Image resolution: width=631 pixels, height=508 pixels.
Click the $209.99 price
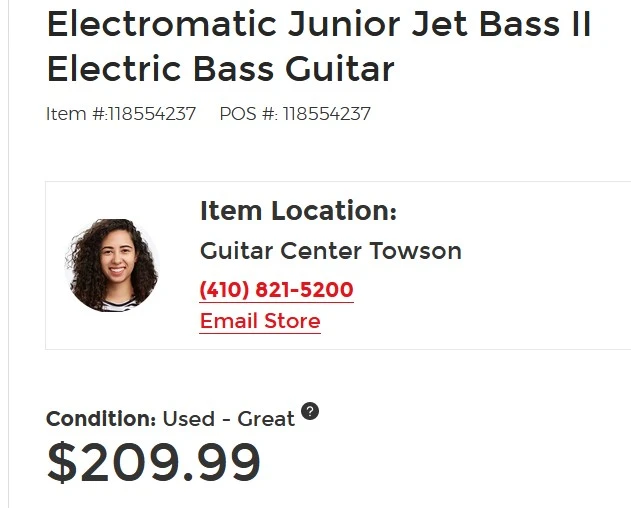154,463
